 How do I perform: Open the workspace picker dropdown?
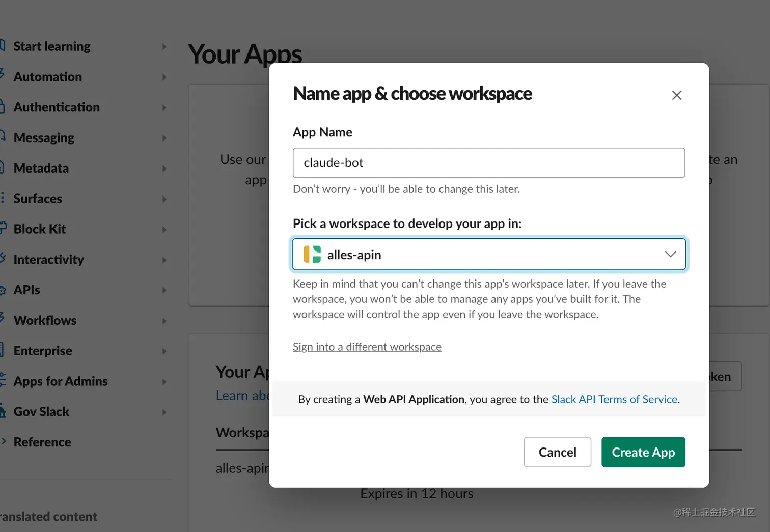coord(489,254)
